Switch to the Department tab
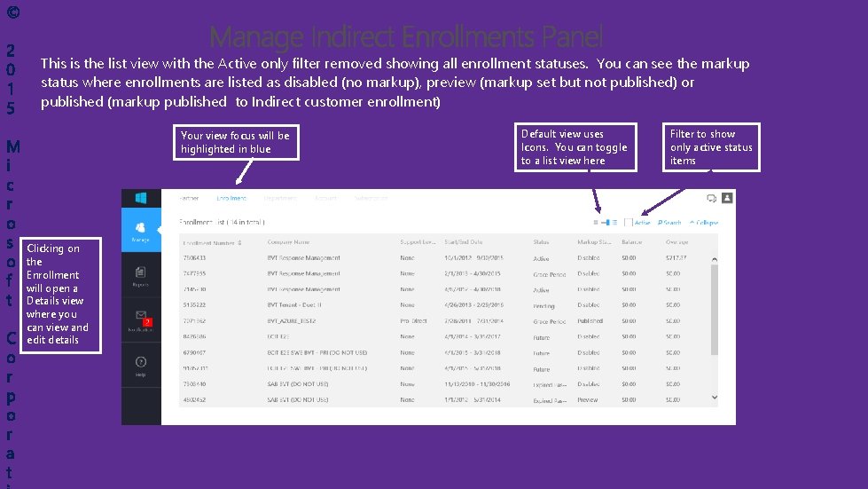Screen dimensions: 868x489 [280, 198]
